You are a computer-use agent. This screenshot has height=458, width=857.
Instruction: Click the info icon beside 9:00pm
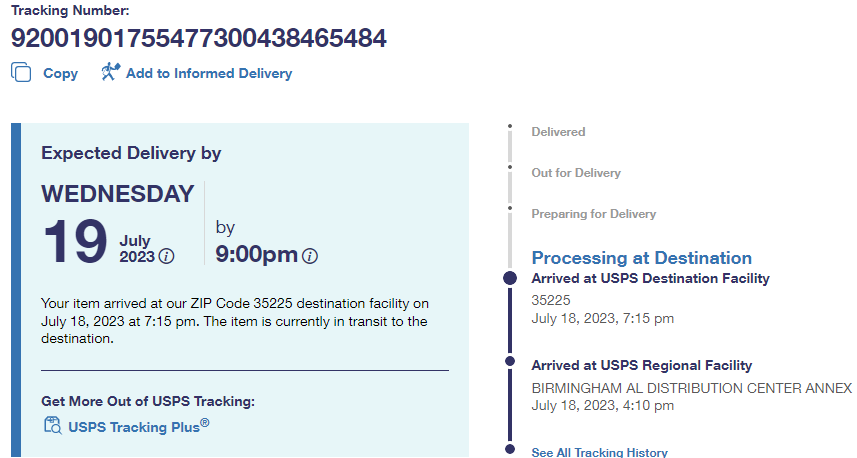[x=310, y=256]
